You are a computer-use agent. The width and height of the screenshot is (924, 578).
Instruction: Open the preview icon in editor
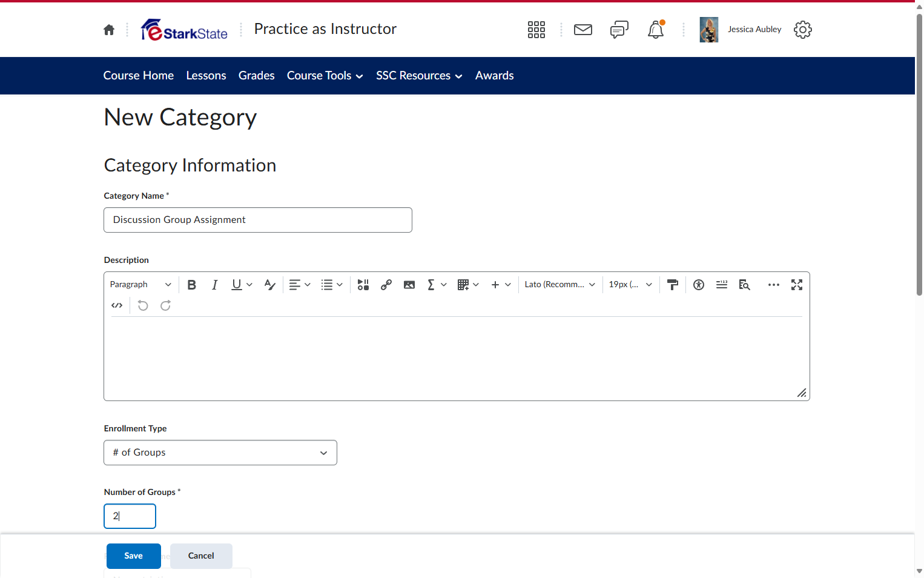(x=745, y=285)
